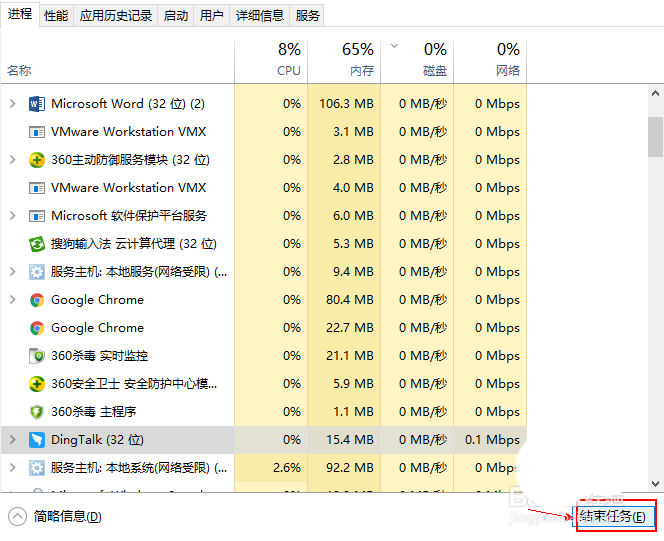This screenshot has width=664, height=541.
Task: Open the 启动 tab
Action: [x=176, y=16]
